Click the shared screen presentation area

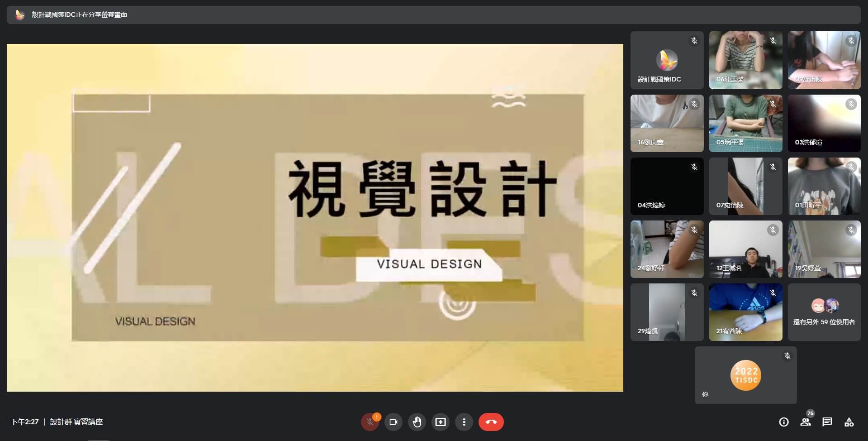[315, 217]
